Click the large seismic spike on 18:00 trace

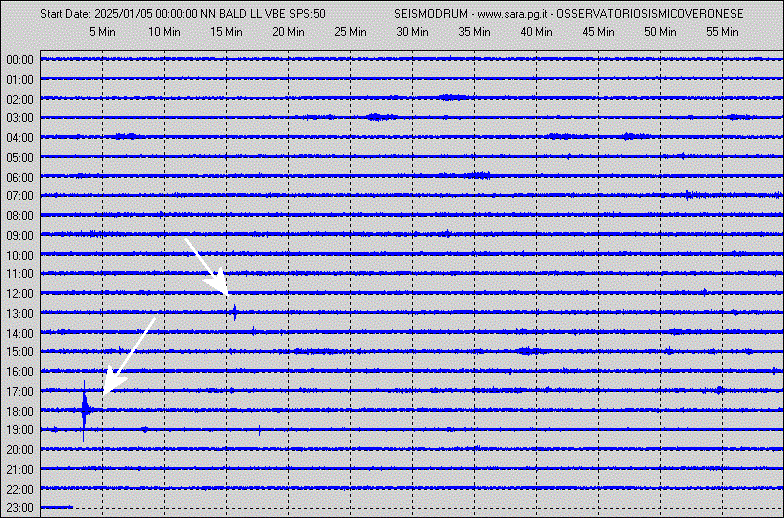click(84, 410)
